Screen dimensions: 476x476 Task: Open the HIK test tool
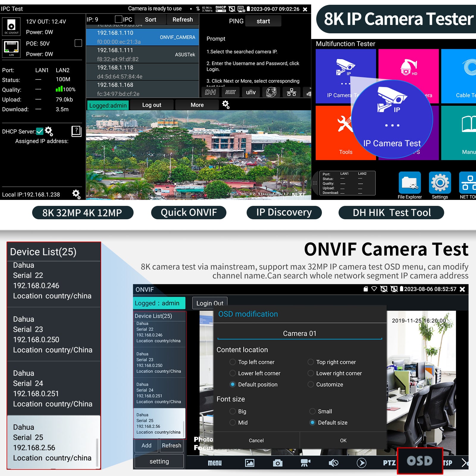[x=231, y=92]
